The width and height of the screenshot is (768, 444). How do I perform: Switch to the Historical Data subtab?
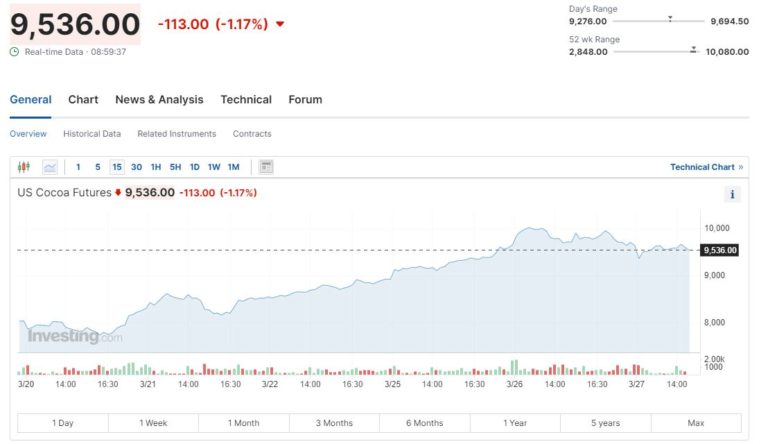pos(92,134)
